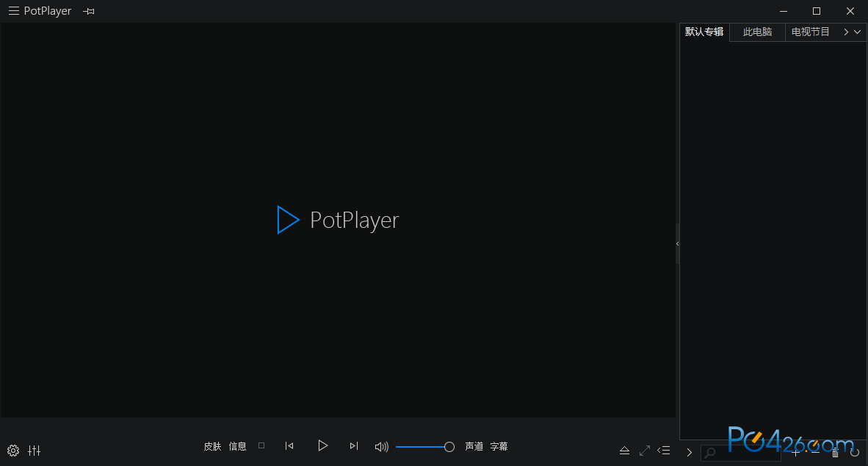Click the PotPlayer title text
Viewport: 868px width, 466px height.
[x=48, y=11]
